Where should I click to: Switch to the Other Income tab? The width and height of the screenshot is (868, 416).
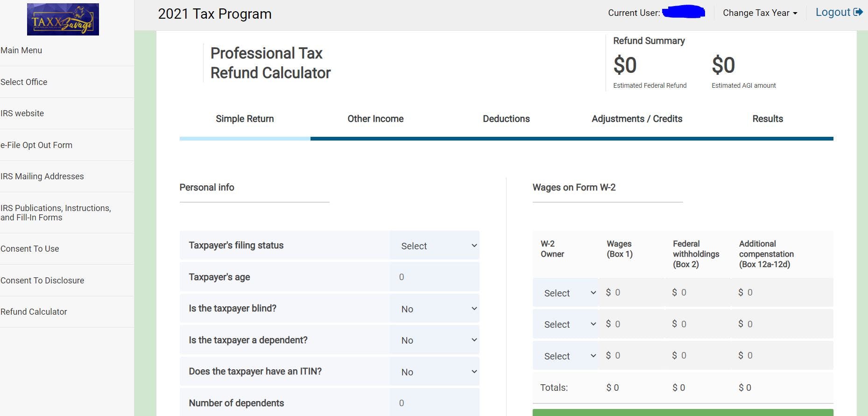[375, 119]
